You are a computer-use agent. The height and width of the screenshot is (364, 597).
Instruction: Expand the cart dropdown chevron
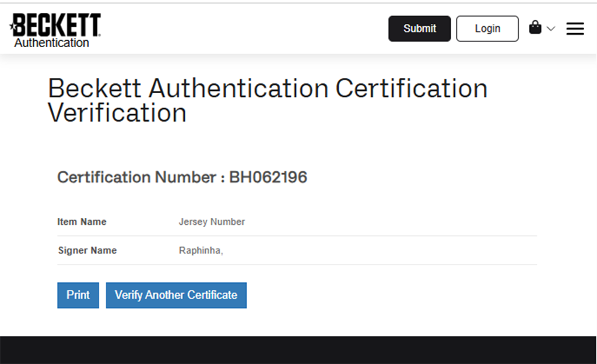[551, 29]
